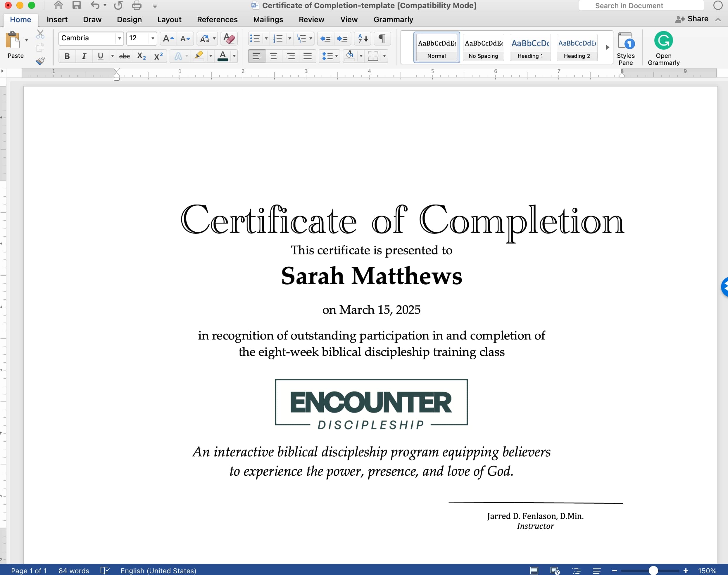Open Grammarly from the ribbon

click(x=663, y=49)
